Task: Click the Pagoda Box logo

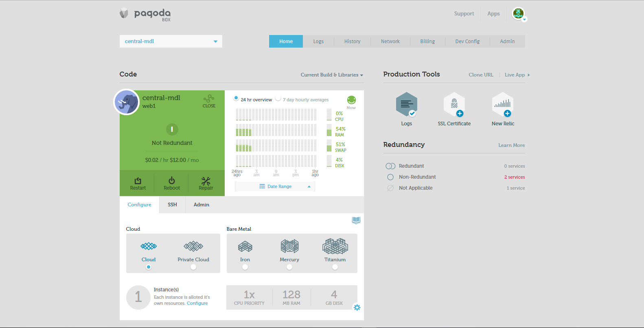Action: [145, 14]
